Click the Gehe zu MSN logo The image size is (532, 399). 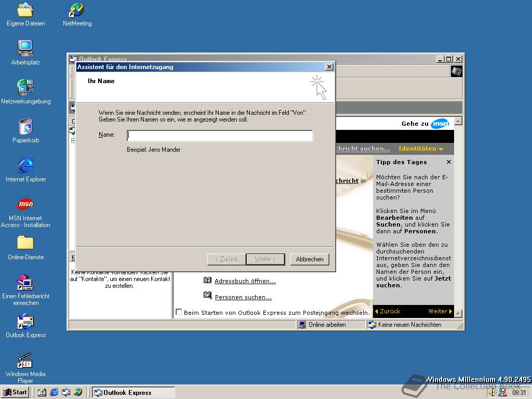[x=440, y=124]
